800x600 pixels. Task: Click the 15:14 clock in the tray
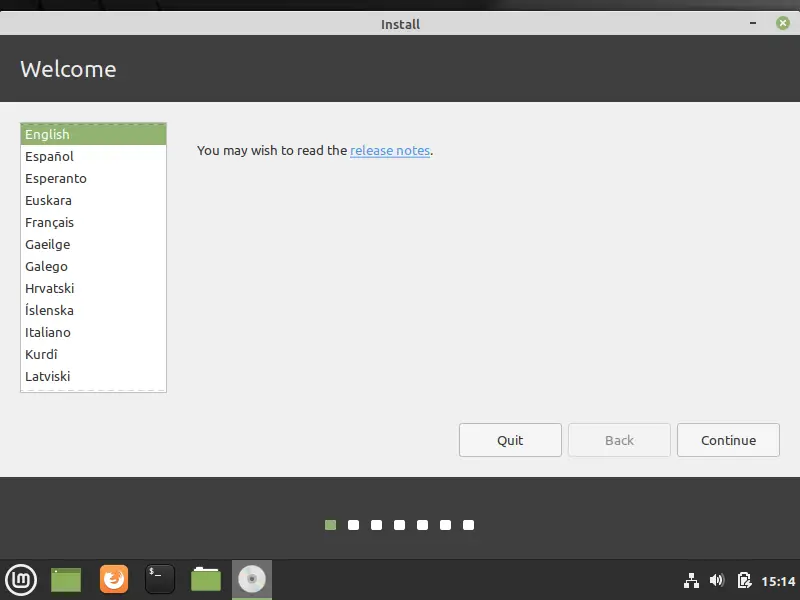point(778,581)
